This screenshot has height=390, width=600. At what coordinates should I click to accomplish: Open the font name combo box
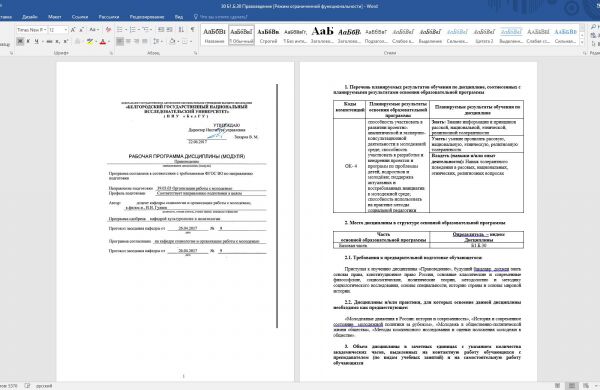pyautogui.click(x=31, y=29)
